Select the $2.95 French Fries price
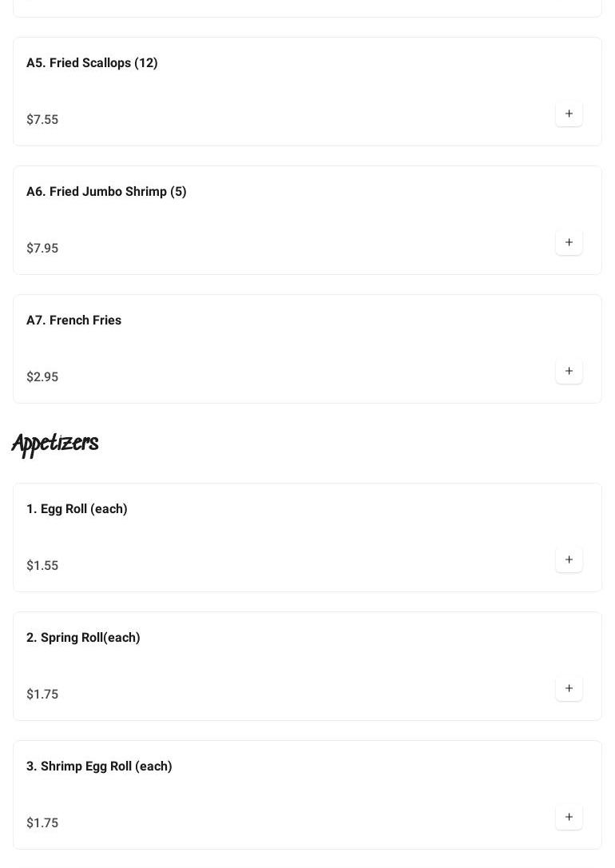615x868 pixels. pos(42,377)
